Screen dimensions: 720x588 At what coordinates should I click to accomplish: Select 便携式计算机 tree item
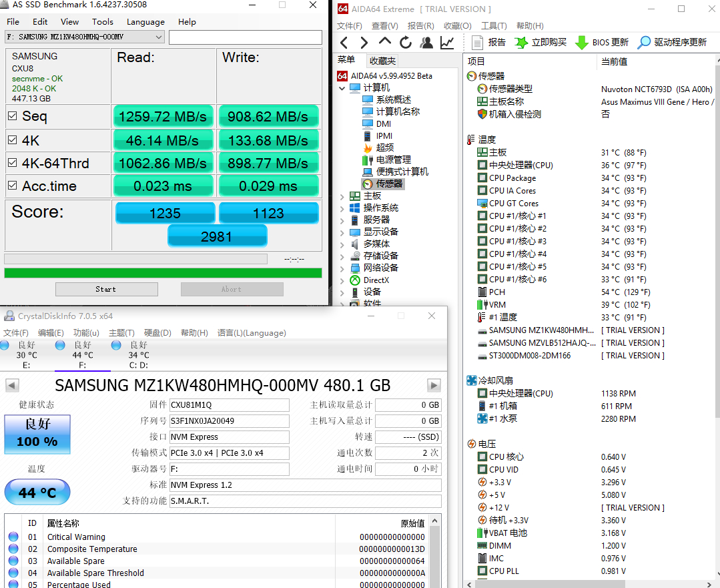(x=395, y=172)
